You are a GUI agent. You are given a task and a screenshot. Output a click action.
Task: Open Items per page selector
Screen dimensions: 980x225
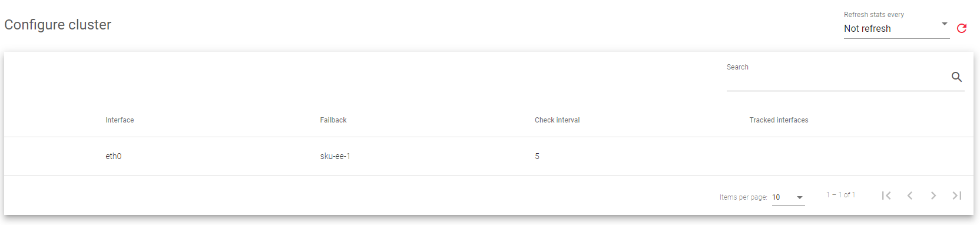(788, 197)
